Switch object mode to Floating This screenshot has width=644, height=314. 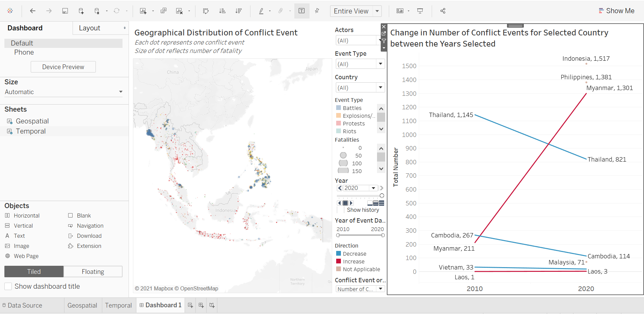pyautogui.click(x=93, y=272)
